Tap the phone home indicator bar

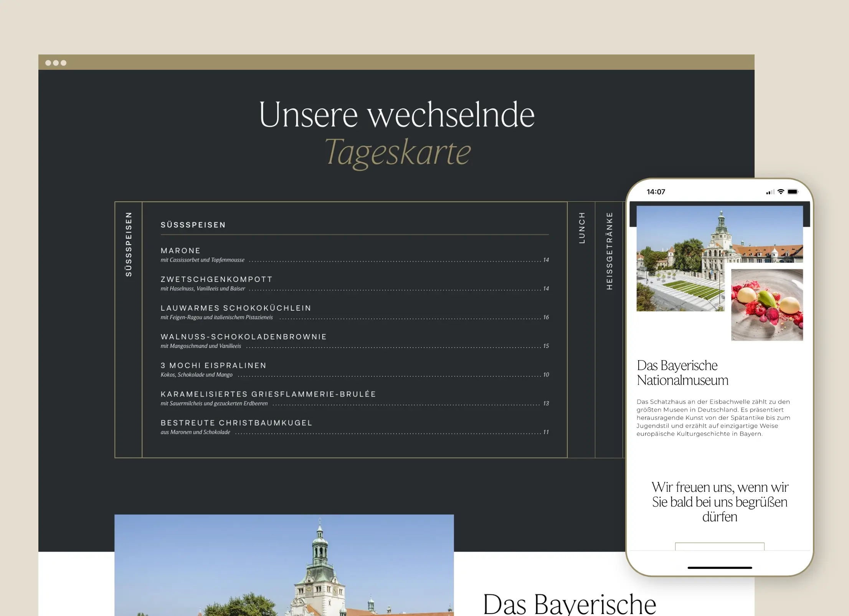(720, 568)
